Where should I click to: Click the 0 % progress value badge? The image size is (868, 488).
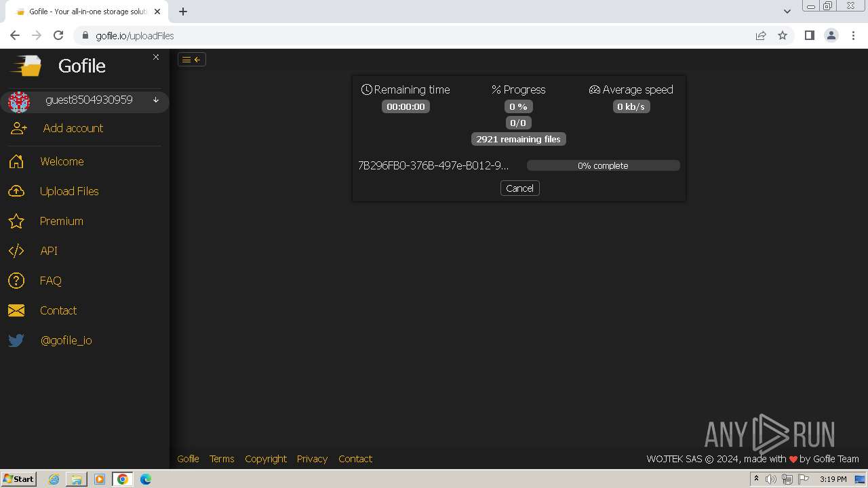pos(518,106)
